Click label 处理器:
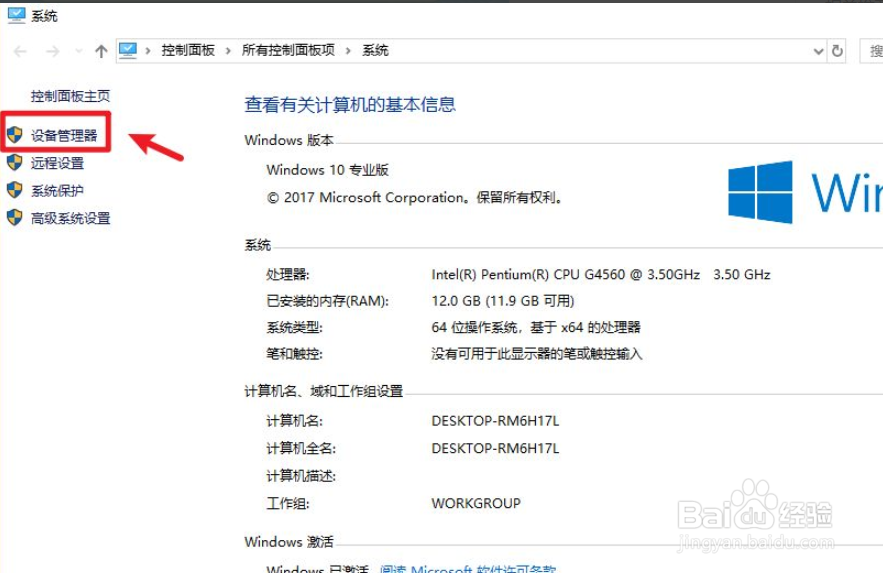Image resolution: width=883 pixels, height=573 pixels. pos(287,275)
